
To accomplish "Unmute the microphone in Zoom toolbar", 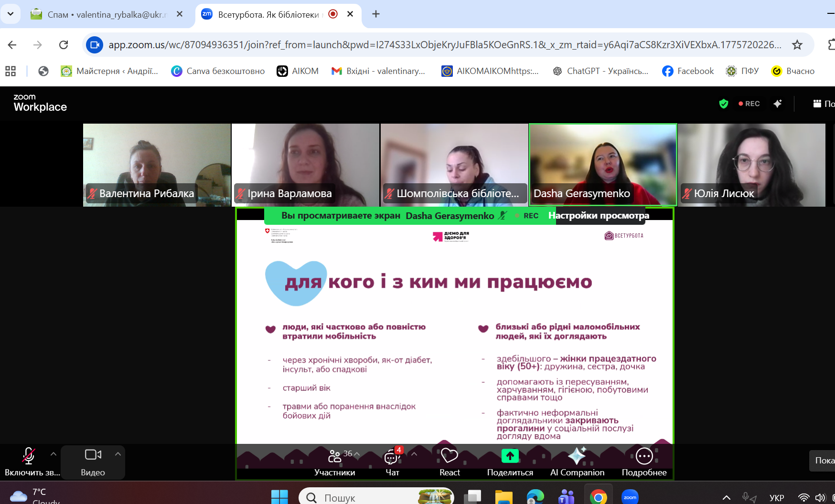I will tap(29, 456).
